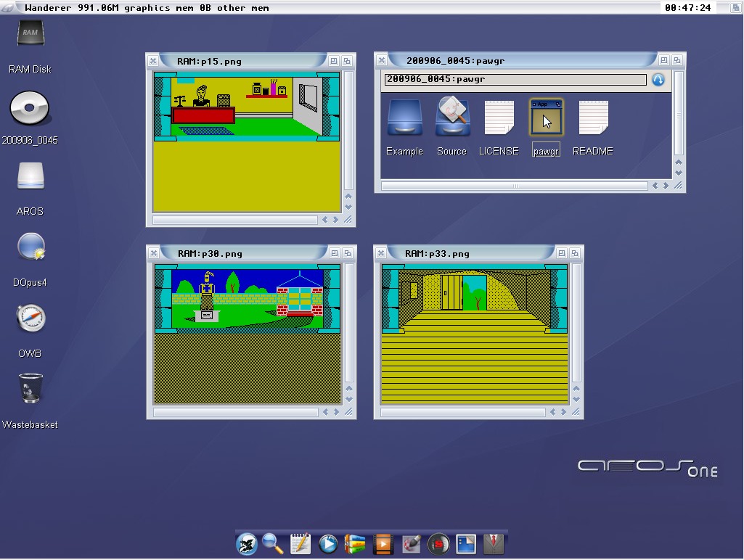
Task: Select the DOpus4 desktop icon
Action: click(x=30, y=250)
